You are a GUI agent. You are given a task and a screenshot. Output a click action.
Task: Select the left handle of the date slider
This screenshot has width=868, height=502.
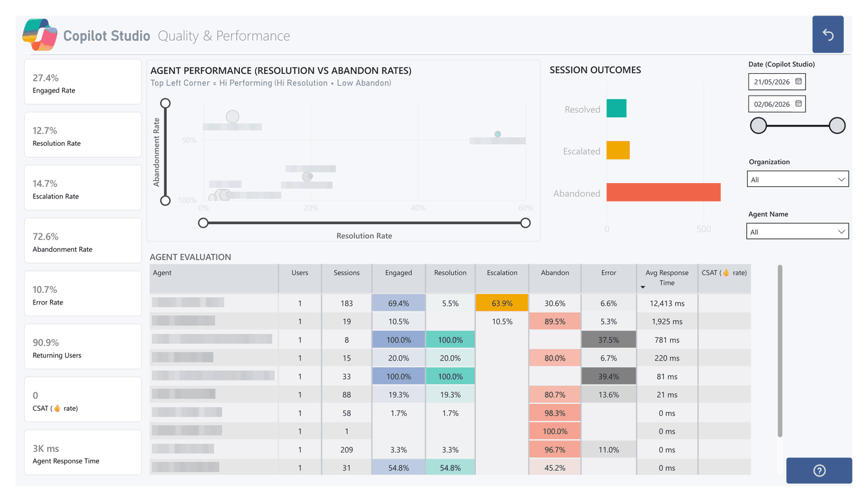(758, 126)
